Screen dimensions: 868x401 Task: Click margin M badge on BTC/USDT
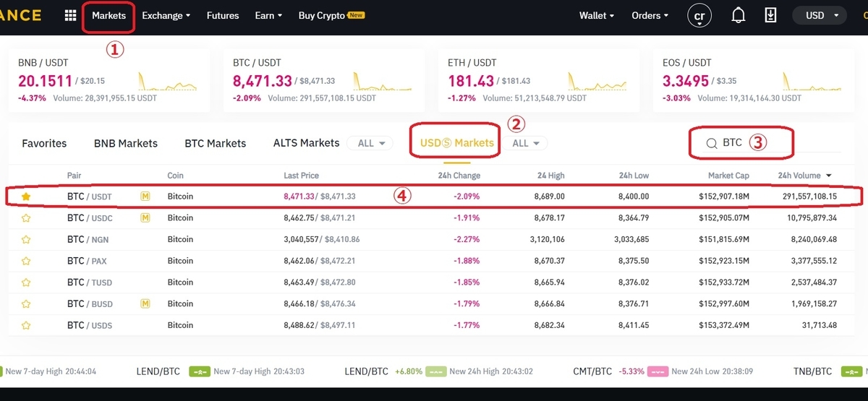145,196
